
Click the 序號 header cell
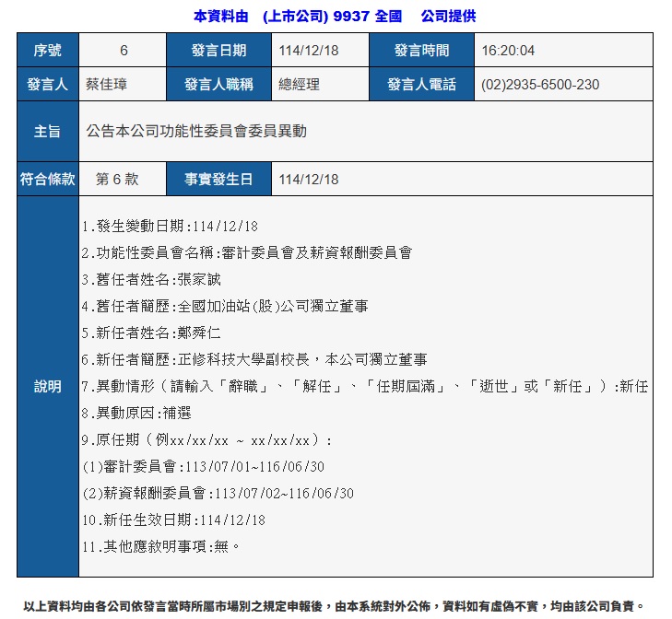click(x=48, y=51)
